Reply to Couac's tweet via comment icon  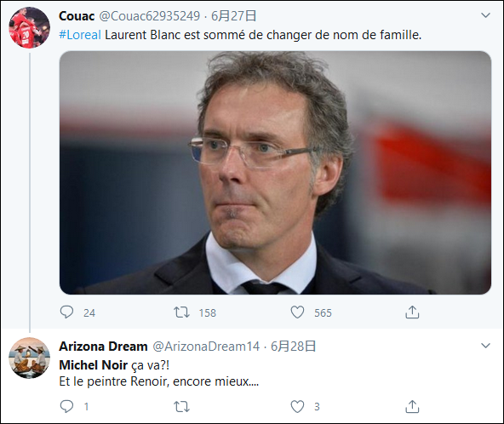coord(66,312)
